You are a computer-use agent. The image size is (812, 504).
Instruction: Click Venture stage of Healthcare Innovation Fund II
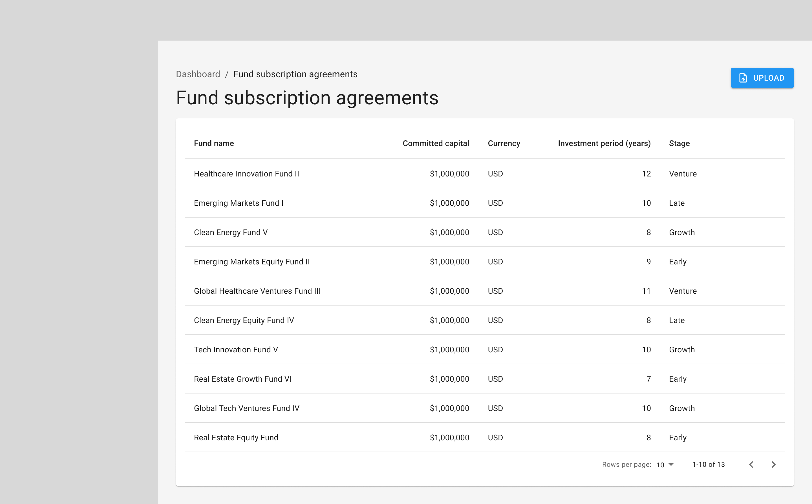point(683,174)
